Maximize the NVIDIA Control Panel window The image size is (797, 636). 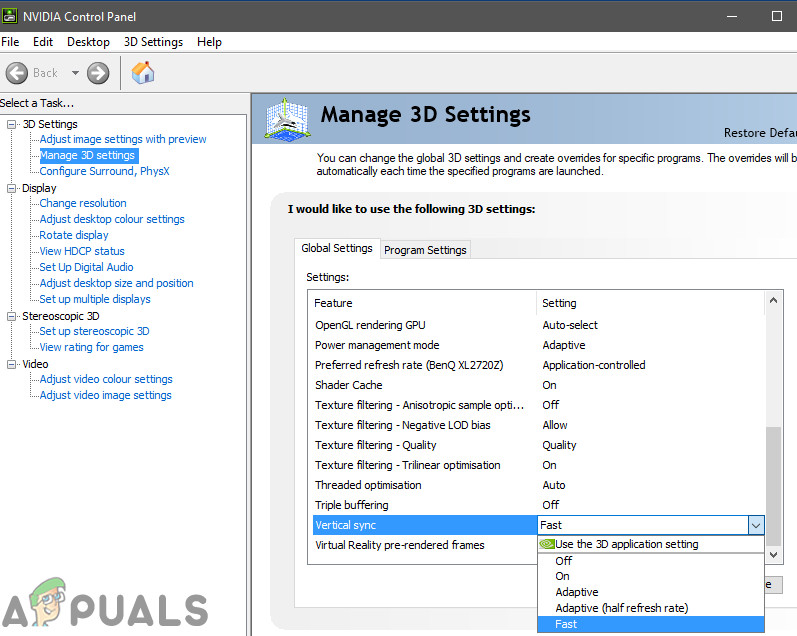click(777, 16)
